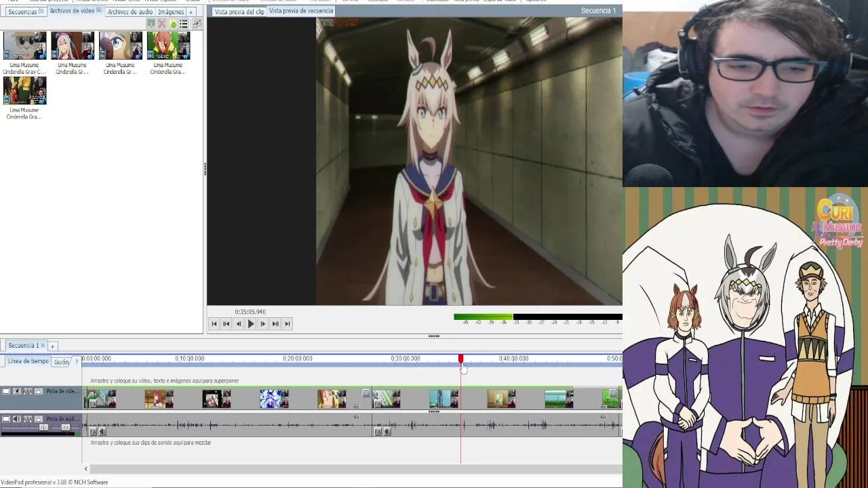
Task: Click the transition icon near 0:26 on the video track
Action: pos(366,393)
